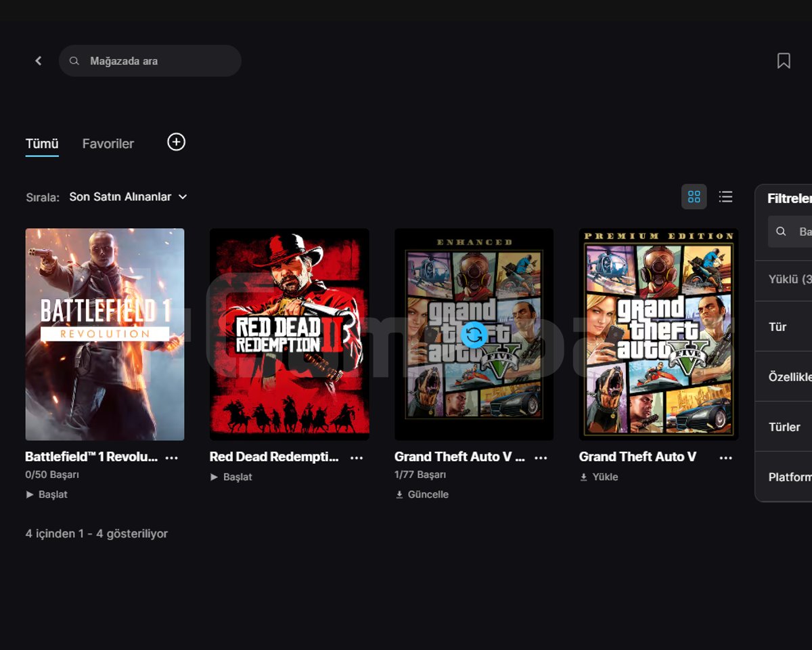Click the 1/77 Başarı achievements text
Viewport: 812px width, 650px height.
tap(420, 475)
